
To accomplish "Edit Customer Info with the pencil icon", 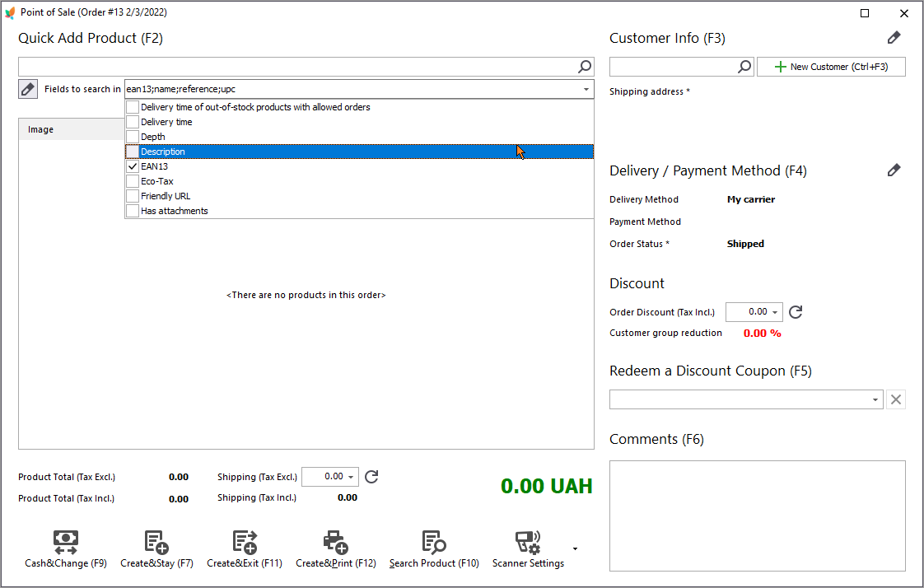I will 894,38.
